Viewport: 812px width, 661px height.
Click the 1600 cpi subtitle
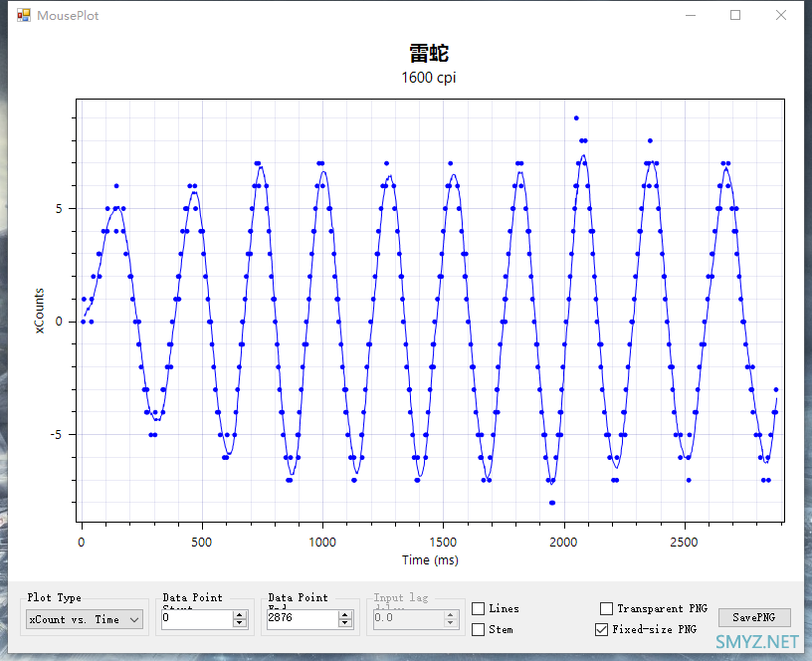click(429, 78)
